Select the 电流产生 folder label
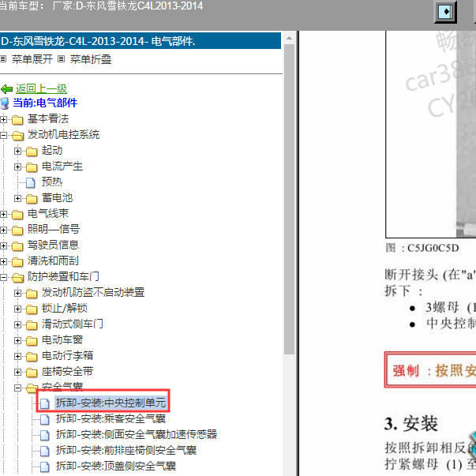This screenshot has height=476, width=476. (62, 166)
